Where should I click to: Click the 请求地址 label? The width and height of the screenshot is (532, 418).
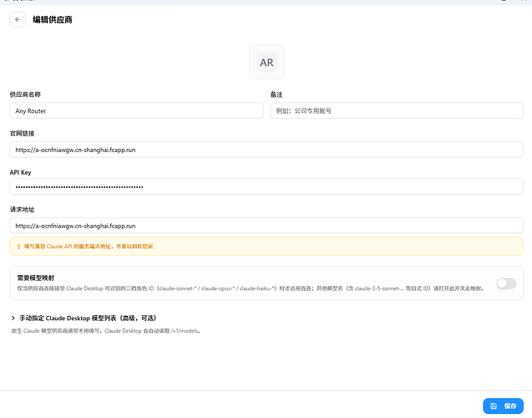[x=22, y=210]
